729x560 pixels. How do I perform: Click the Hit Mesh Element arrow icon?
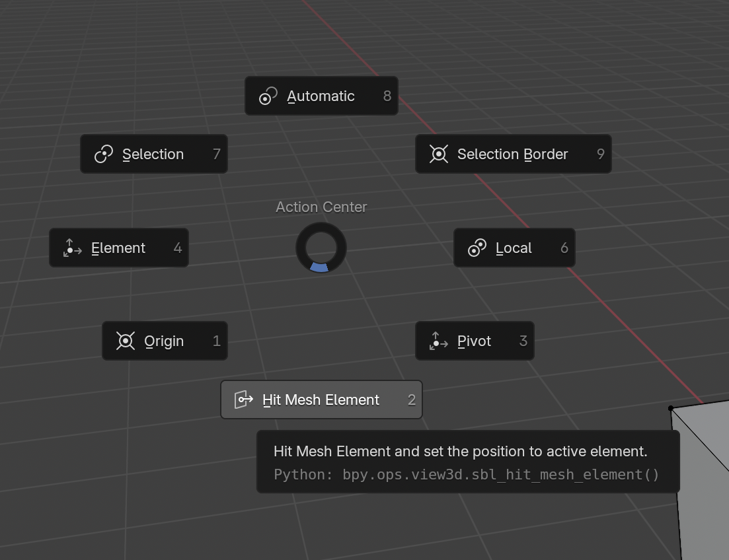[244, 400]
